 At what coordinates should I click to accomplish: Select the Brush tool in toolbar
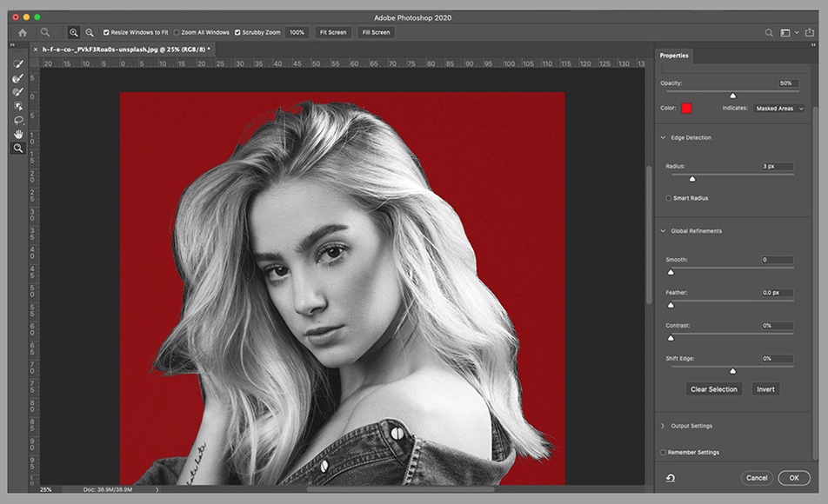coord(18,92)
